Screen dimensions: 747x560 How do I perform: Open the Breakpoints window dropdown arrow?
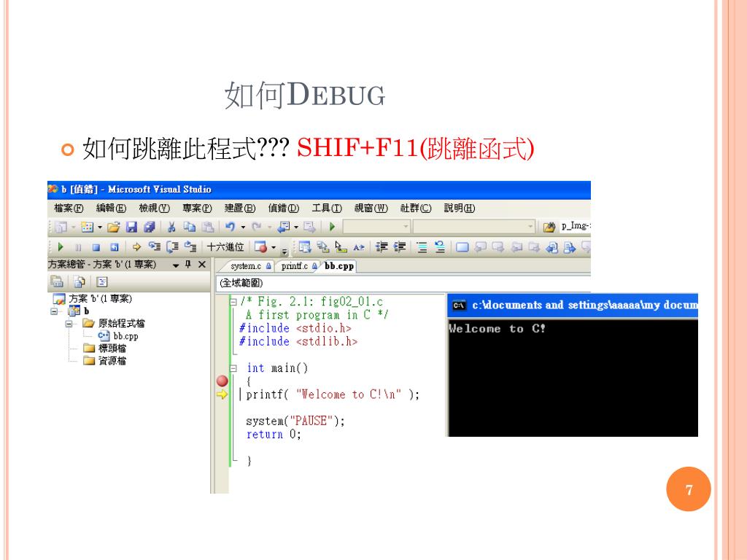click(x=274, y=247)
